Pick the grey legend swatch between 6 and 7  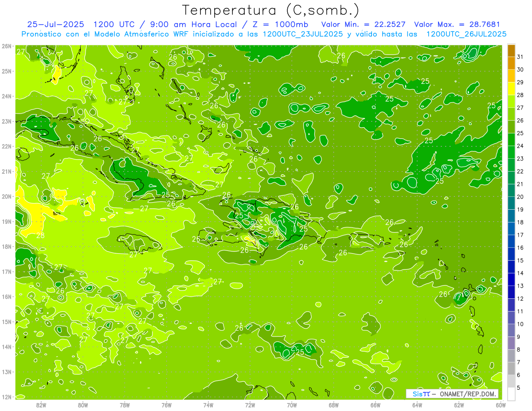coord(512,368)
